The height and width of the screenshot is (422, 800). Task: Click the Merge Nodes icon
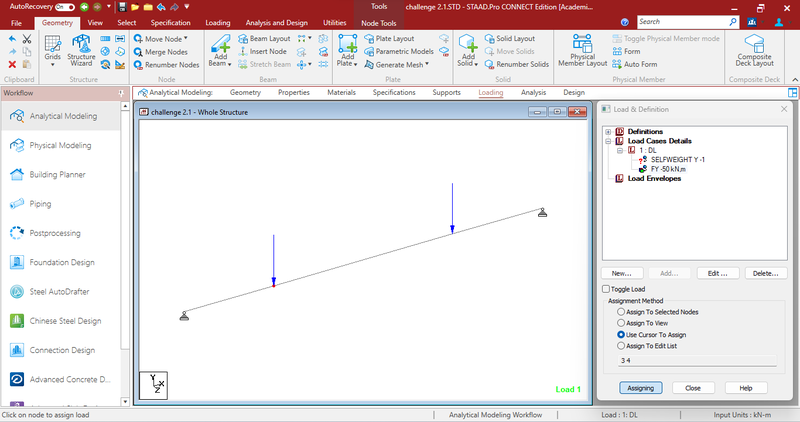tap(138, 52)
